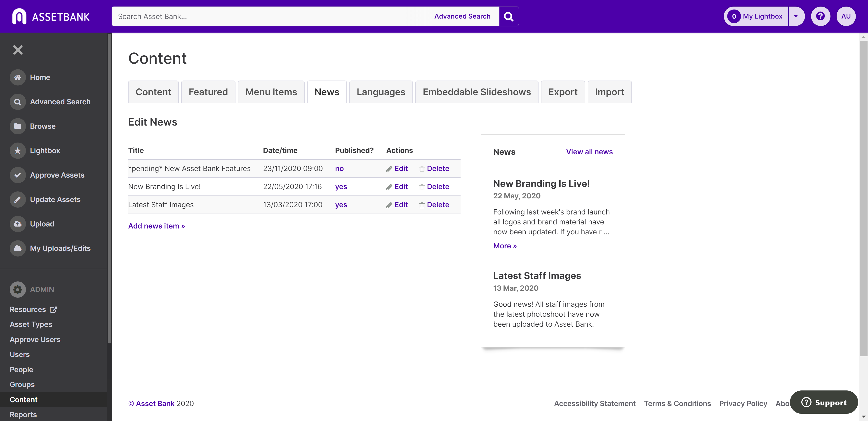Image resolution: width=868 pixels, height=421 pixels.
Task: Open Users in admin menu
Action: (19, 354)
